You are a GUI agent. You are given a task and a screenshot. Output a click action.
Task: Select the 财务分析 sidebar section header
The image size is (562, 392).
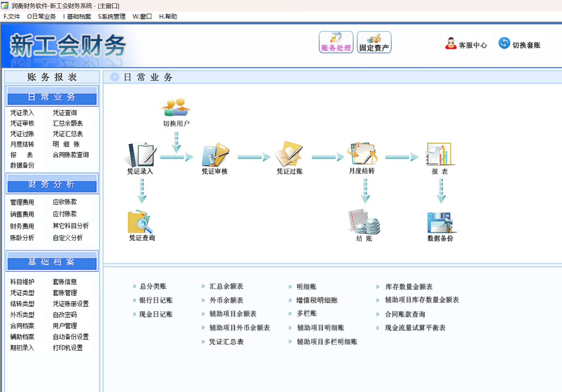click(x=52, y=184)
